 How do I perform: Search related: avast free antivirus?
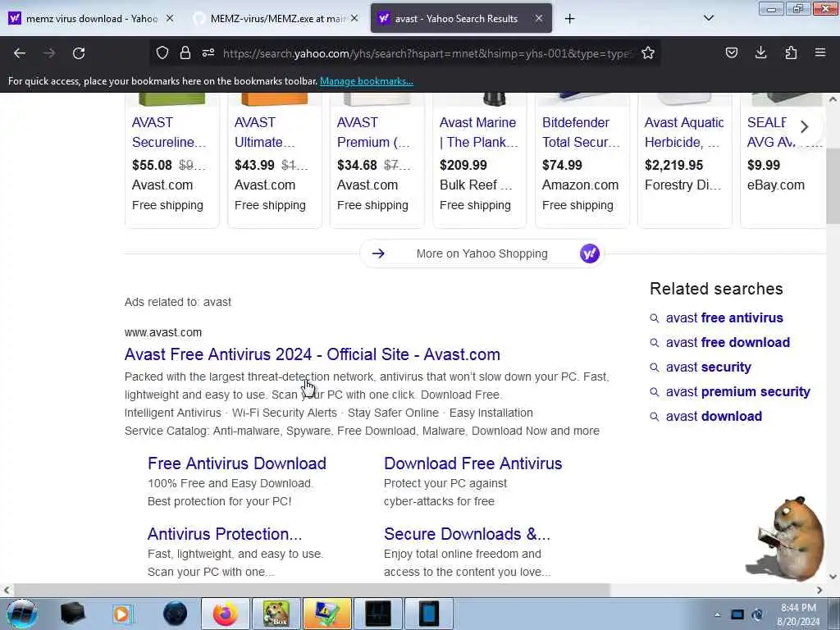[724, 317]
